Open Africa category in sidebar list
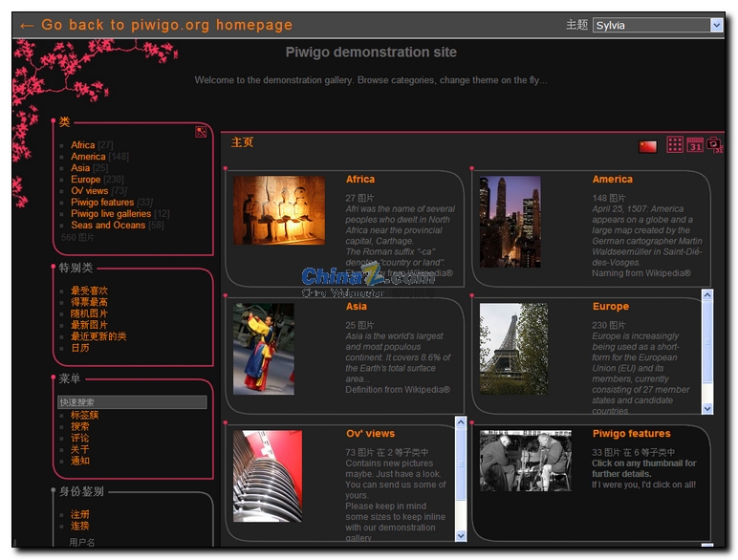 (83, 145)
